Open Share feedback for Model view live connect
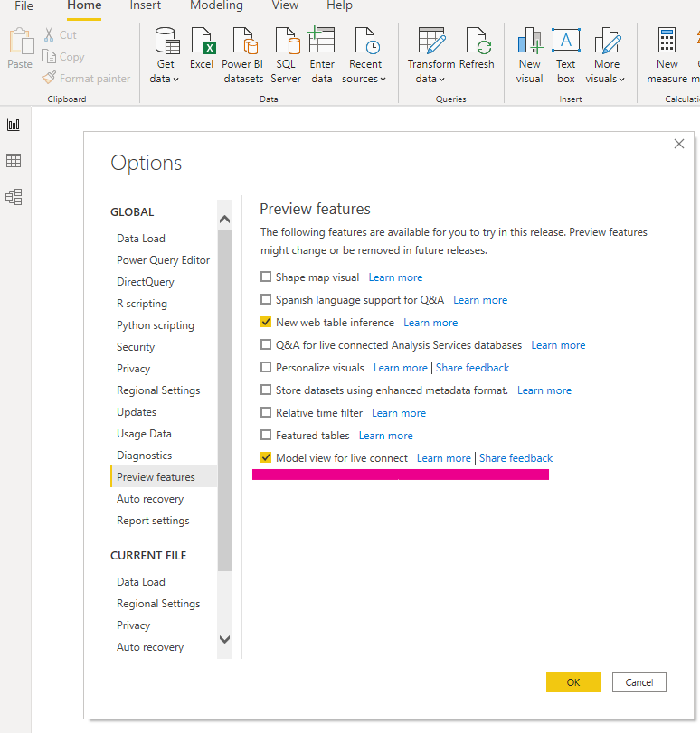 [516, 457]
